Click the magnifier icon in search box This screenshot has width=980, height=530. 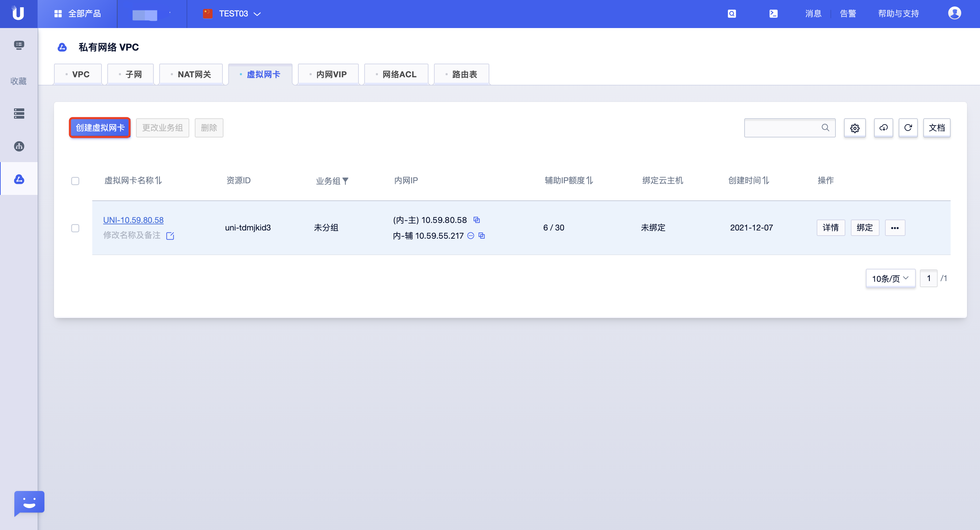click(x=825, y=128)
